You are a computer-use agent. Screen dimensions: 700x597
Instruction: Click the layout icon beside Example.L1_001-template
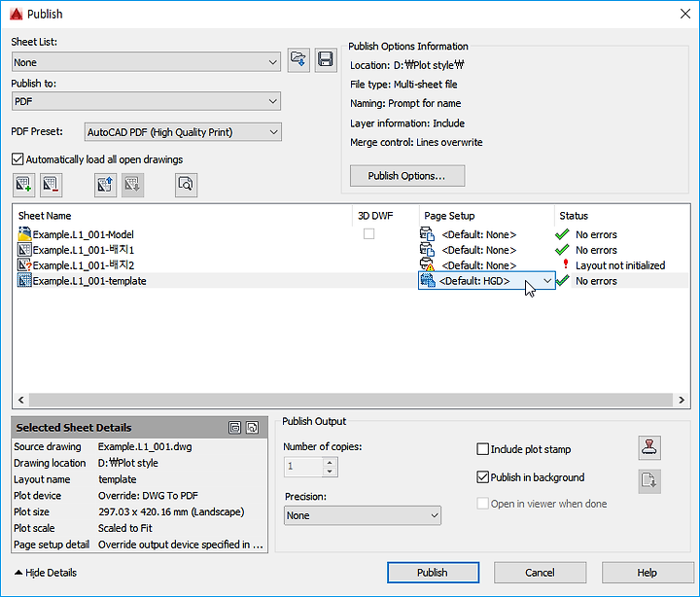[24, 280]
